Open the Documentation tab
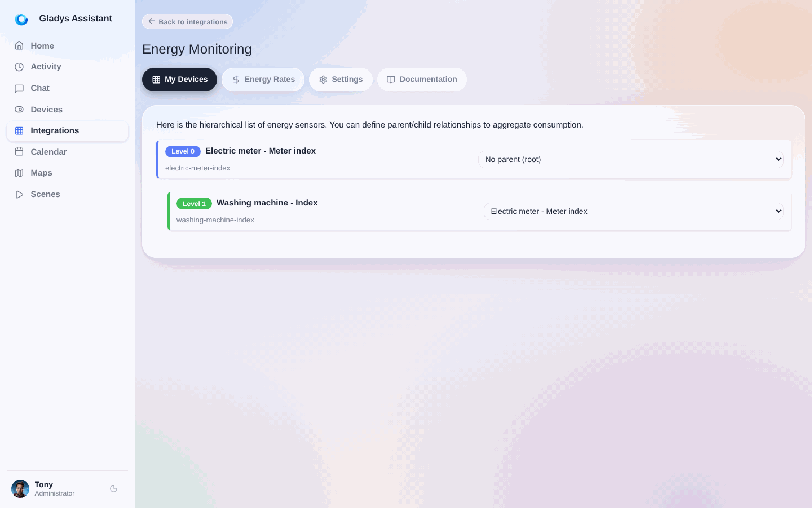This screenshot has width=812, height=508. [422, 80]
